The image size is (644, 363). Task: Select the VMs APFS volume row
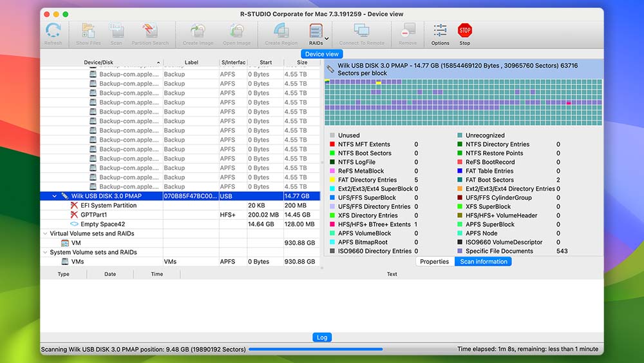tap(180, 262)
